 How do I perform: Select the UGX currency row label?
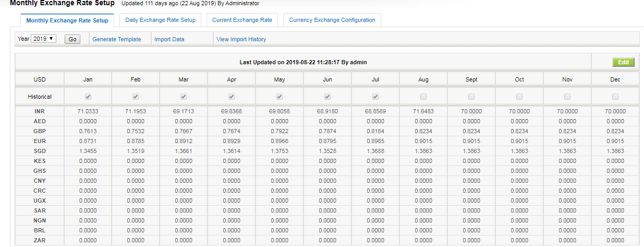pos(40,201)
